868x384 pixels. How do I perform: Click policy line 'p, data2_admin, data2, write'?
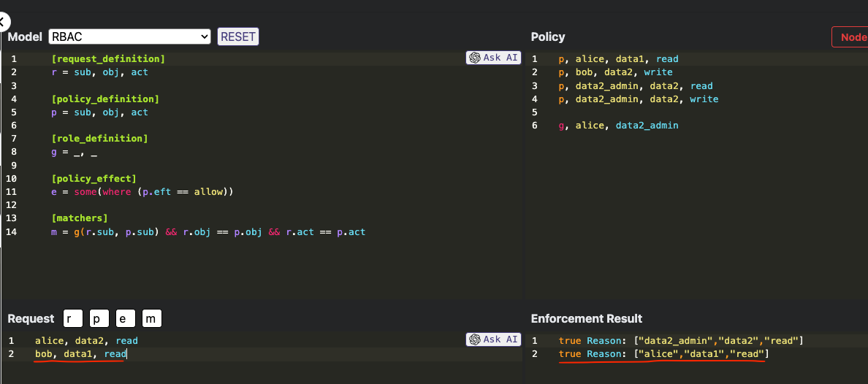[639, 99]
